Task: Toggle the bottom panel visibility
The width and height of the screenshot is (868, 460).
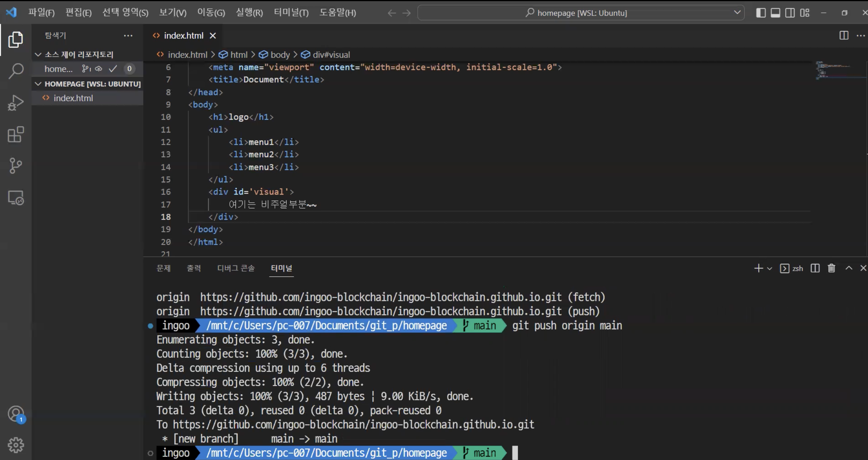Action: [x=775, y=13]
